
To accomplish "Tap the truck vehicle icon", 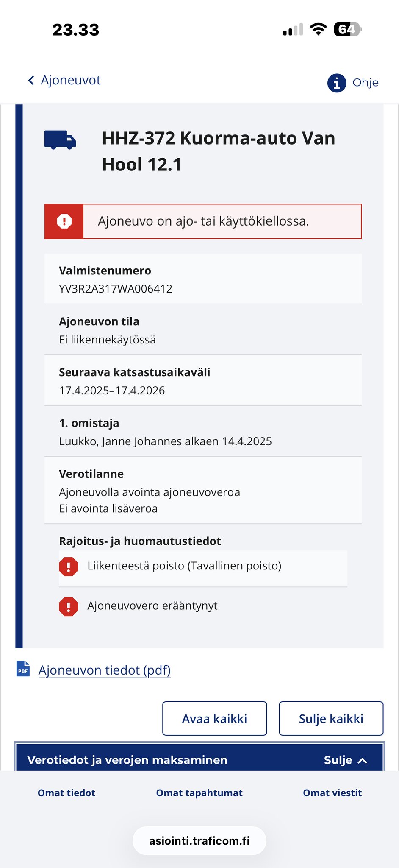I will 60,140.
